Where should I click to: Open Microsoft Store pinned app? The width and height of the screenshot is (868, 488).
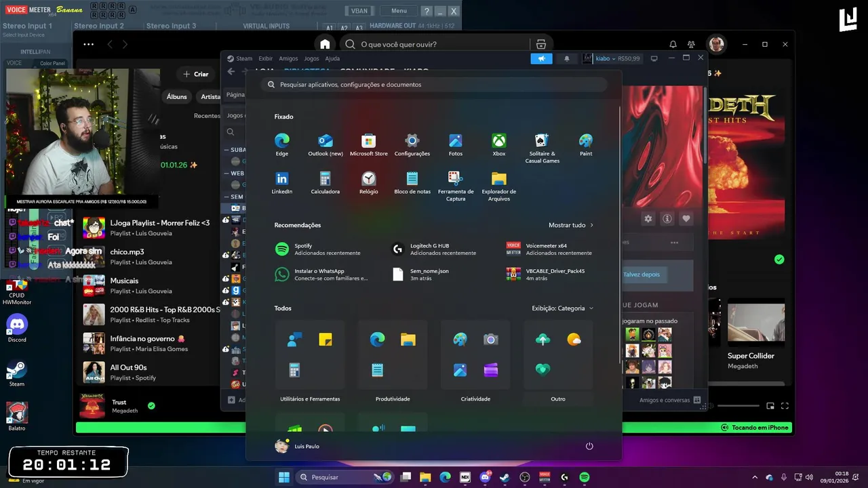point(369,144)
